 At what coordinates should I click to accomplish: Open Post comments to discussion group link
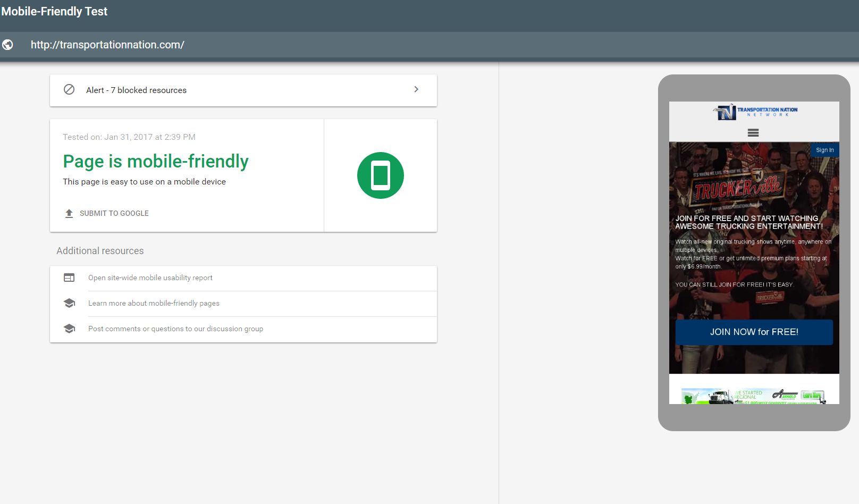coord(175,329)
